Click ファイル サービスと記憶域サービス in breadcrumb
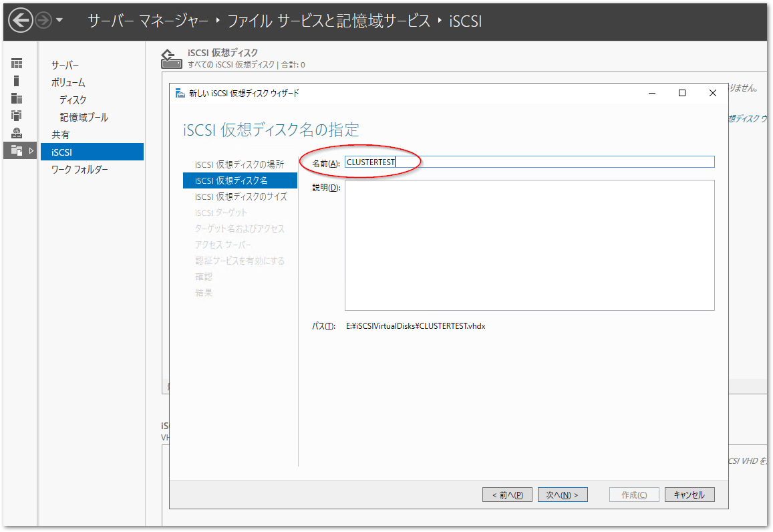773x532 pixels. 329,21
